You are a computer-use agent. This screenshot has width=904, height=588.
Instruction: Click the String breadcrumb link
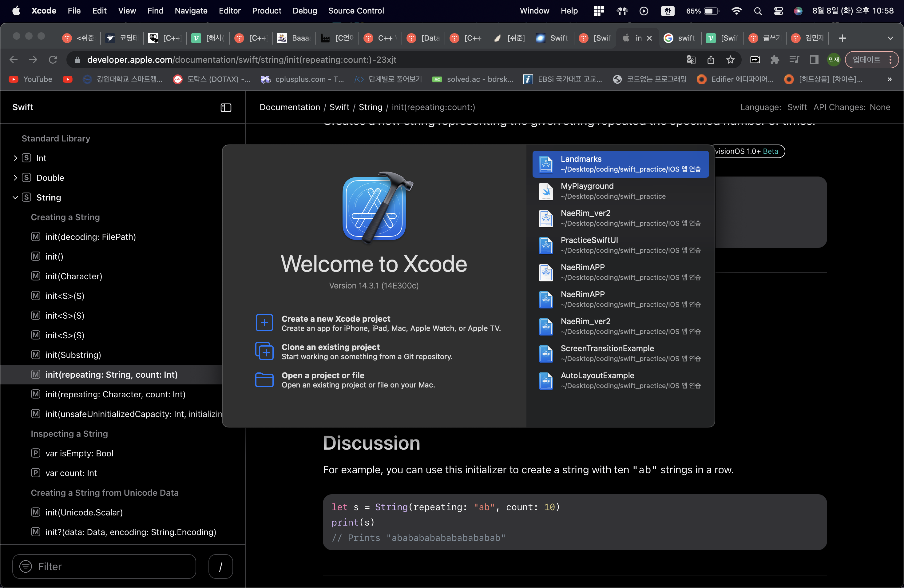[x=370, y=107]
